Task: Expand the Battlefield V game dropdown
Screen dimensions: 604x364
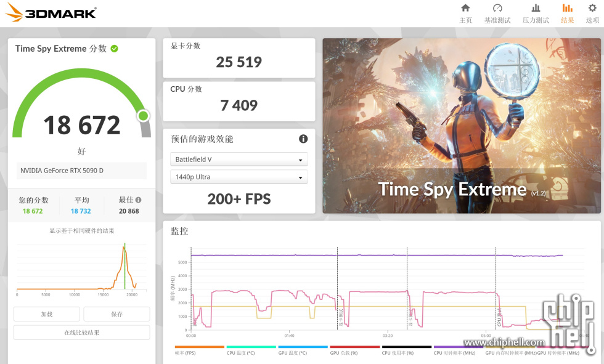Action: tap(239, 160)
